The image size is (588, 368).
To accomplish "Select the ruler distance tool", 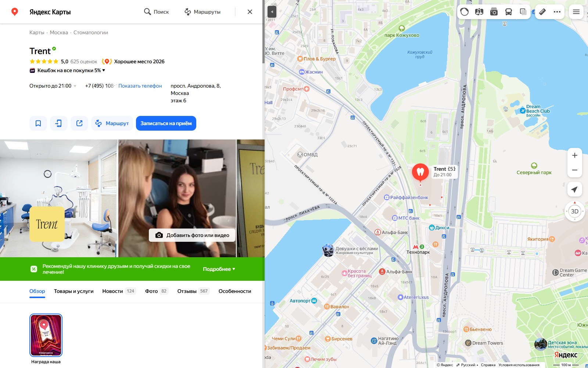I will pos(542,12).
